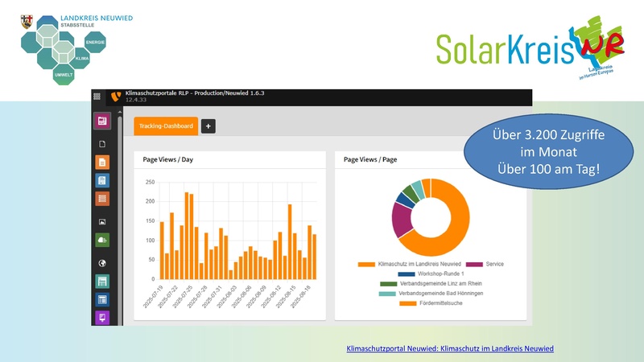644x362 pixels.
Task: Click the TYPO3 logo in top bar
Action: click(x=116, y=96)
